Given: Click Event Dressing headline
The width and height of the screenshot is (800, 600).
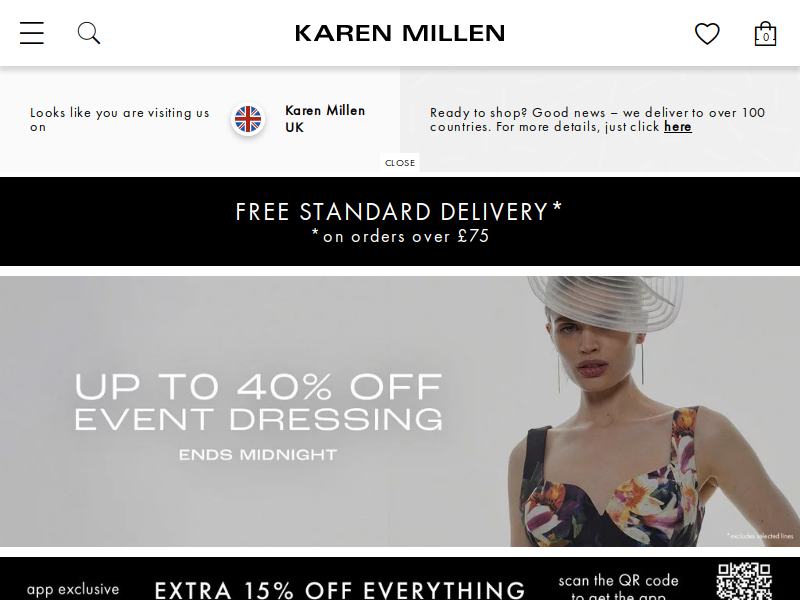Looking at the screenshot, I should click(x=259, y=419).
